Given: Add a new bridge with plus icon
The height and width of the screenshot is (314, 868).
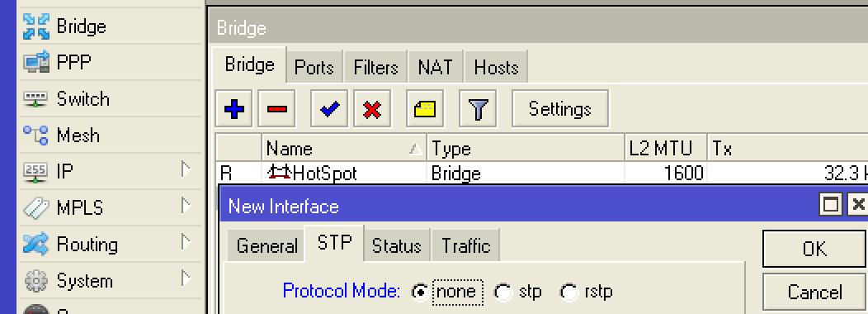Looking at the screenshot, I should tap(234, 109).
